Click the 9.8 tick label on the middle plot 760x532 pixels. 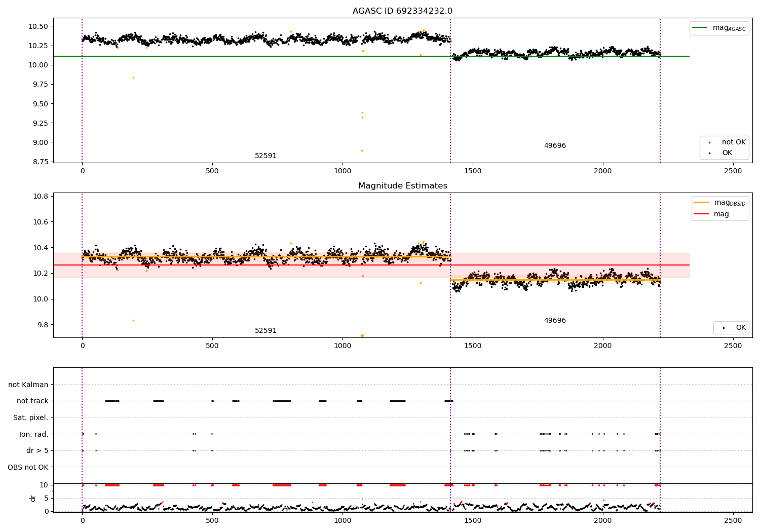(x=43, y=325)
